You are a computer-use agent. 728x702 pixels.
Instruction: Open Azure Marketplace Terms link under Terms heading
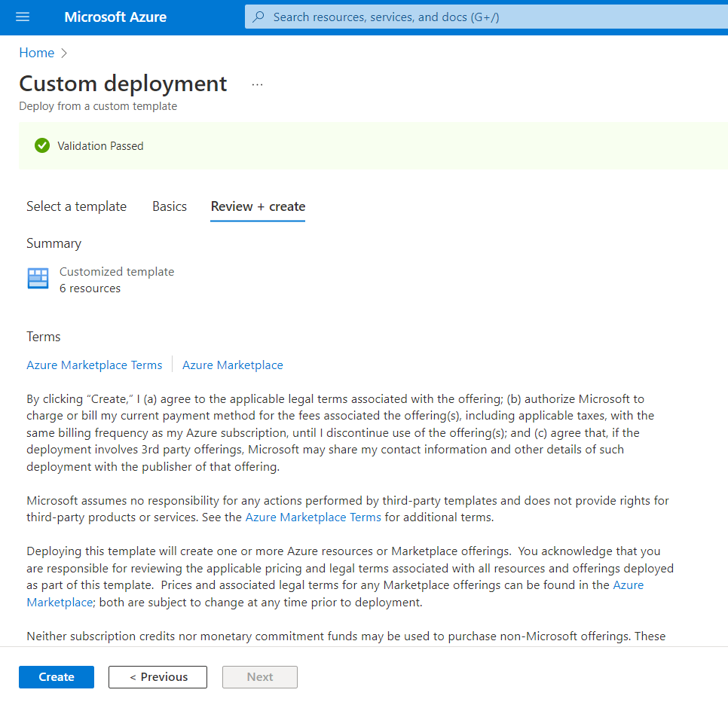point(94,365)
